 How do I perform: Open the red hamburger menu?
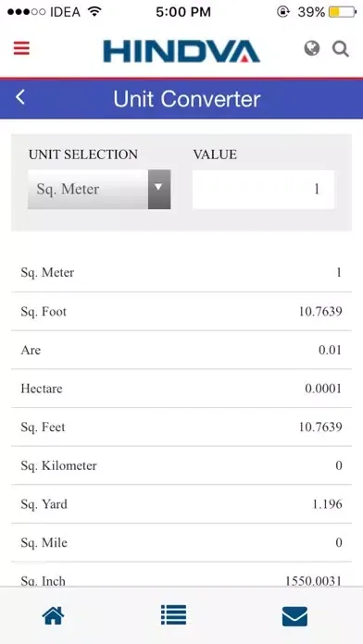[21, 48]
